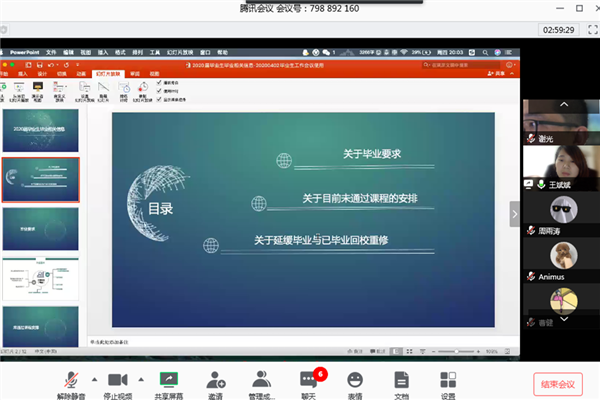Click the WeChat icon in macOS menu bar

click(x=326, y=52)
